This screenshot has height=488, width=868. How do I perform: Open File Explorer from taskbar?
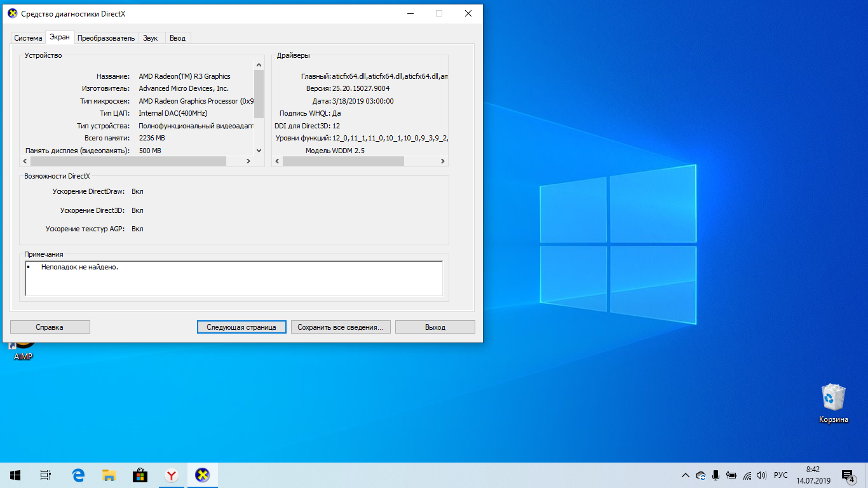(x=109, y=475)
